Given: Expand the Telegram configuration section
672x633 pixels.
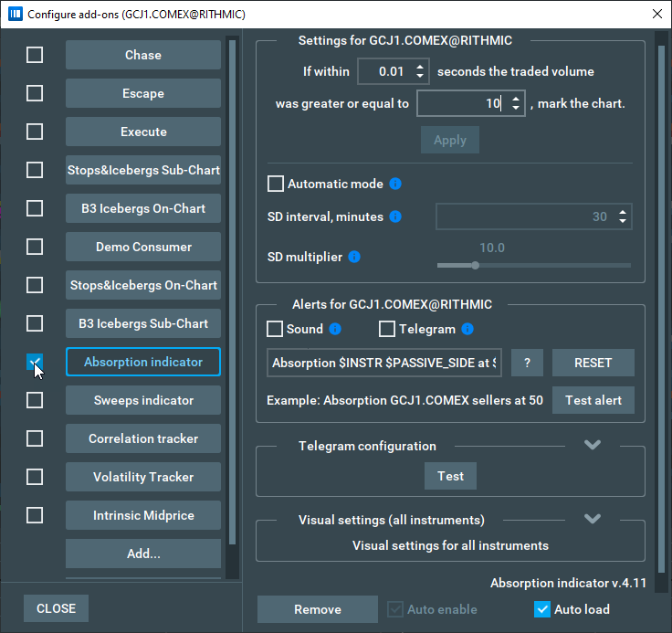Looking at the screenshot, I should (593, 445).
